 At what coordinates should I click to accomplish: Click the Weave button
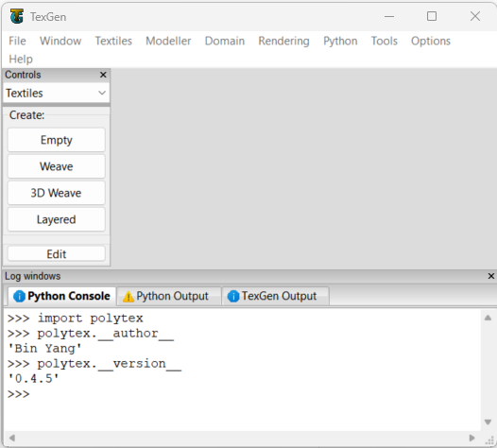point(56,166)
